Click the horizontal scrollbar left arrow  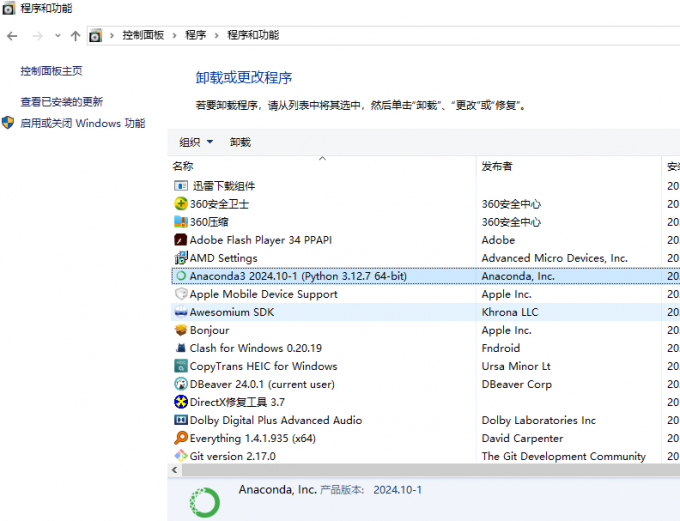pyautogui.click(x=175, y=470)
